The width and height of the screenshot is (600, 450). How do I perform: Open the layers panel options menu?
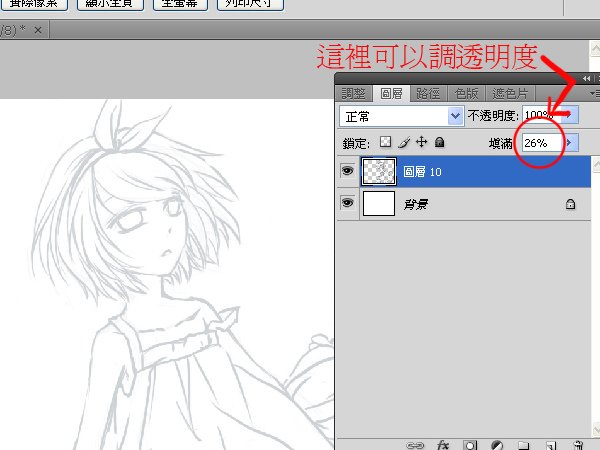pyautogui.click(x=595, y=93)
